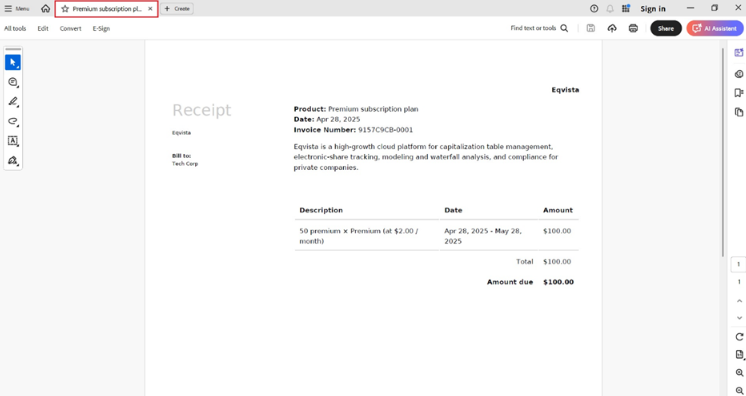Open the Convert menu item

(70, 29)
